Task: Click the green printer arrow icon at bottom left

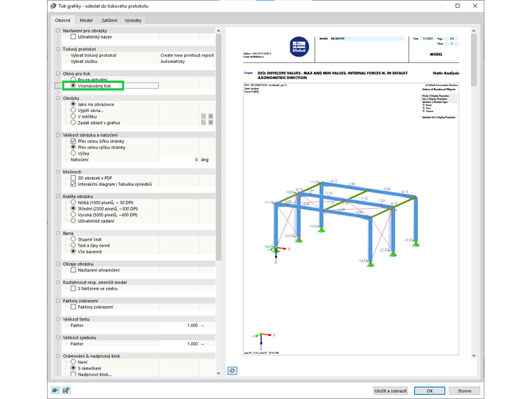Action: 55,390
